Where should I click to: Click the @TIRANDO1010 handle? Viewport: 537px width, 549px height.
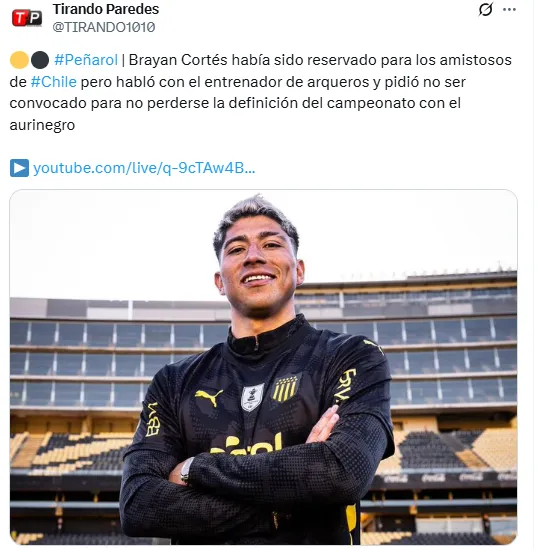pyautogui.click(x=104, y=27)
